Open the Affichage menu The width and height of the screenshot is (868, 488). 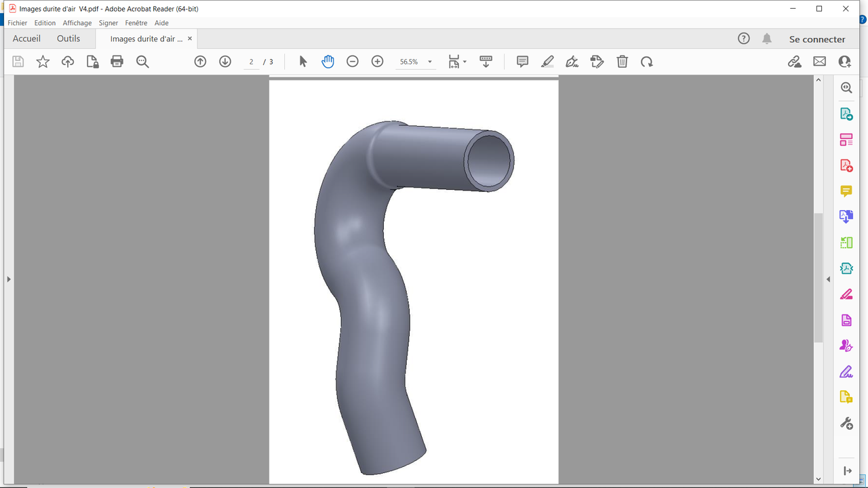tap(77, 23)
